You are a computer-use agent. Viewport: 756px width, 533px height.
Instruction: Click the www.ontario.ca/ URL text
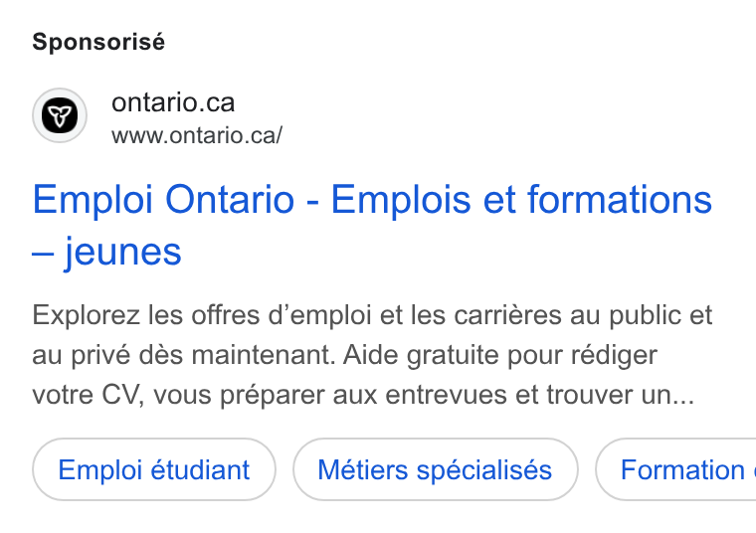coord(197,135)
